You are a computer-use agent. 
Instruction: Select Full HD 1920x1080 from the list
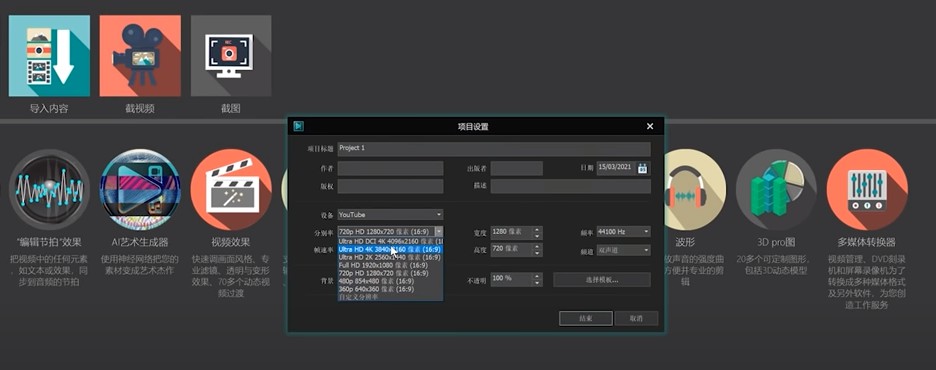coord(390,265)
